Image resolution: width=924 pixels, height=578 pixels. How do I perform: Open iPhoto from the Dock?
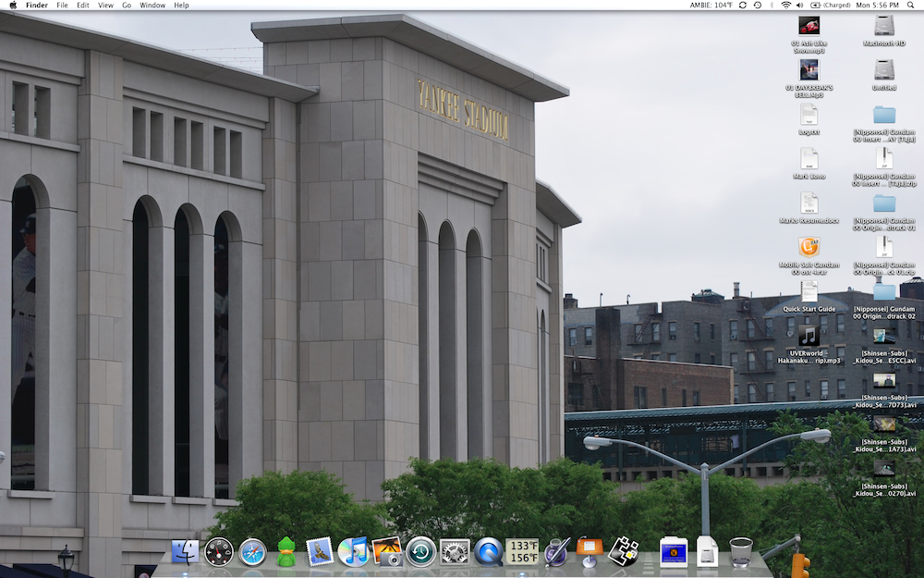pos(387,551)
